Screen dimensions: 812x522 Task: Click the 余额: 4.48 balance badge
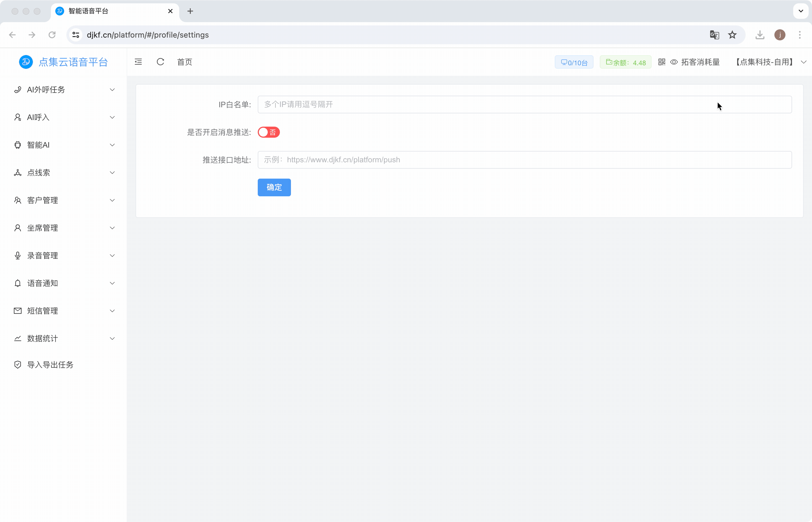625,62
